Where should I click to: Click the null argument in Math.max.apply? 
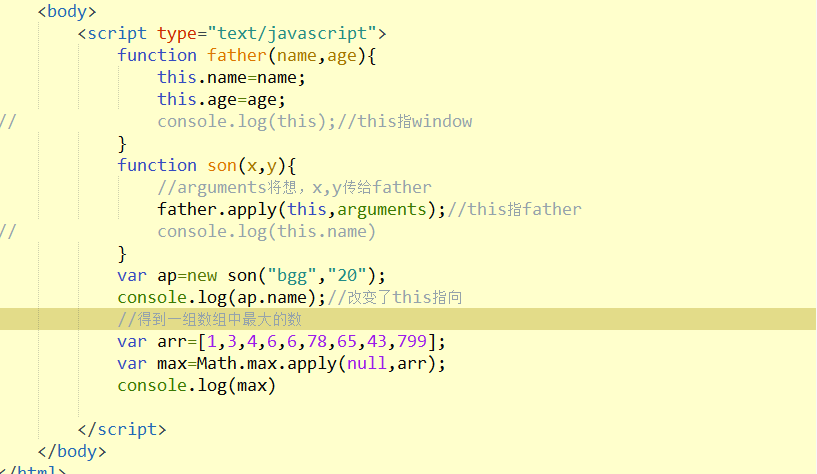(367, 364)
